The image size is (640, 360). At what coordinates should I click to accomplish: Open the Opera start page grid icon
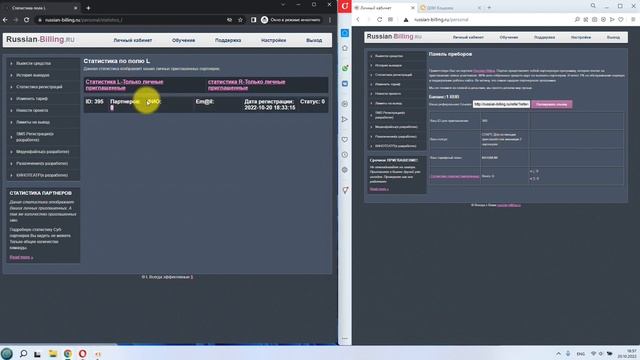(x=391, y=20)
